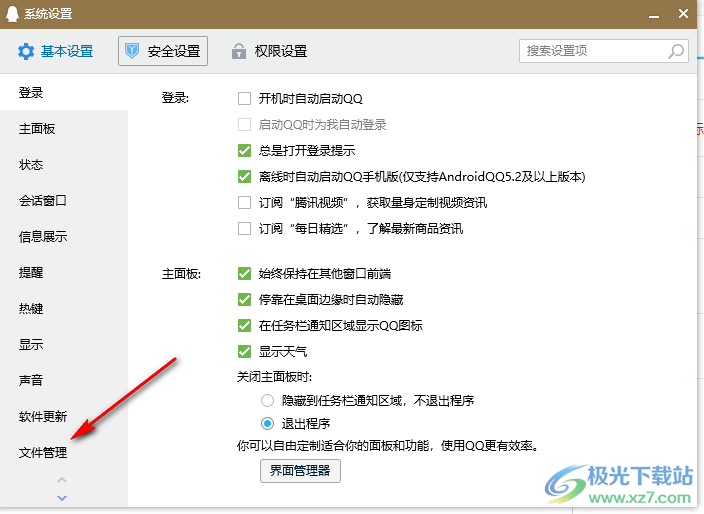The image size is (704, 514).
Task: Uncheck 始终保持在其他窗口前端
Action: pos(244,273)
